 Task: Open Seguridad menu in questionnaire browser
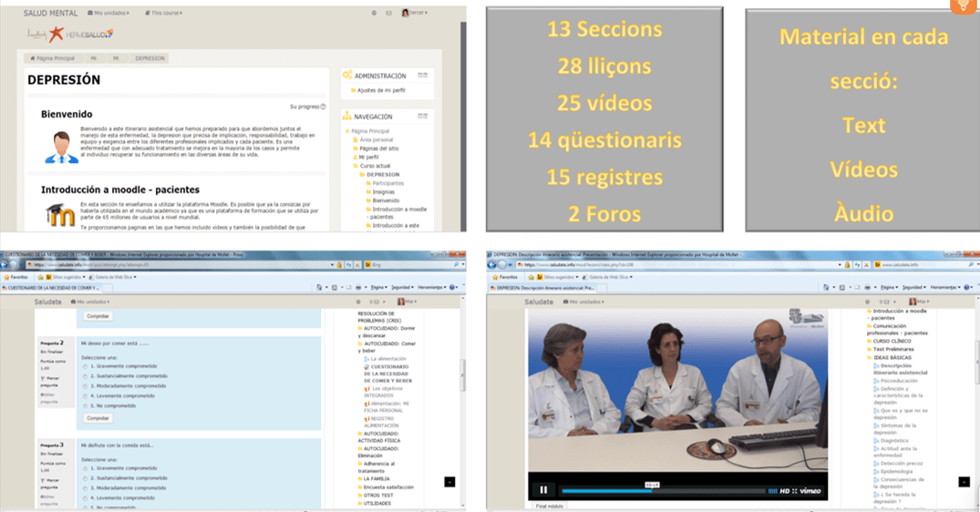(402, 287)
